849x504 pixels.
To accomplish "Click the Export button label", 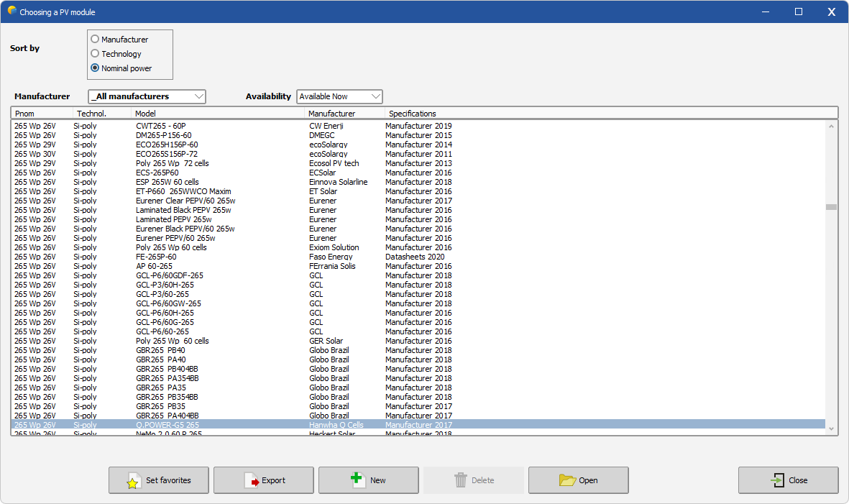I will (x=273, y=480).
